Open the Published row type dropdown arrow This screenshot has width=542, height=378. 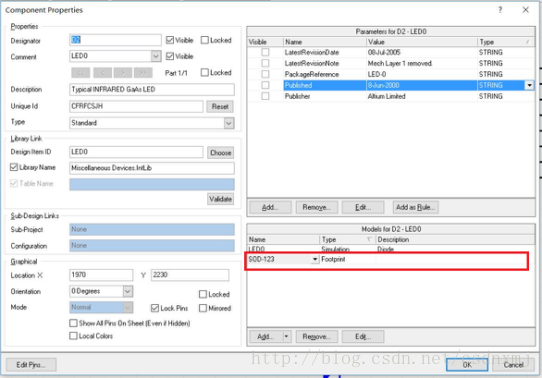coord(530,85)
